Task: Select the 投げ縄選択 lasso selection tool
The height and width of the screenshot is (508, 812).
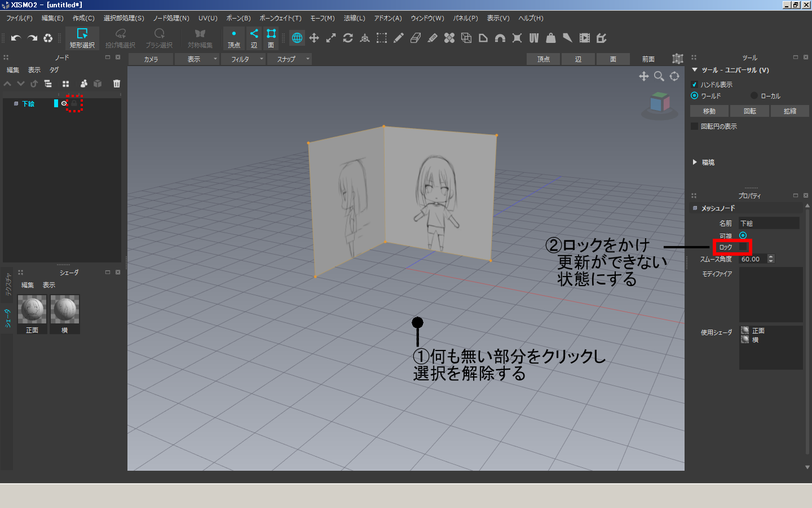Action: pyautogui.click(x=120, y=38)
